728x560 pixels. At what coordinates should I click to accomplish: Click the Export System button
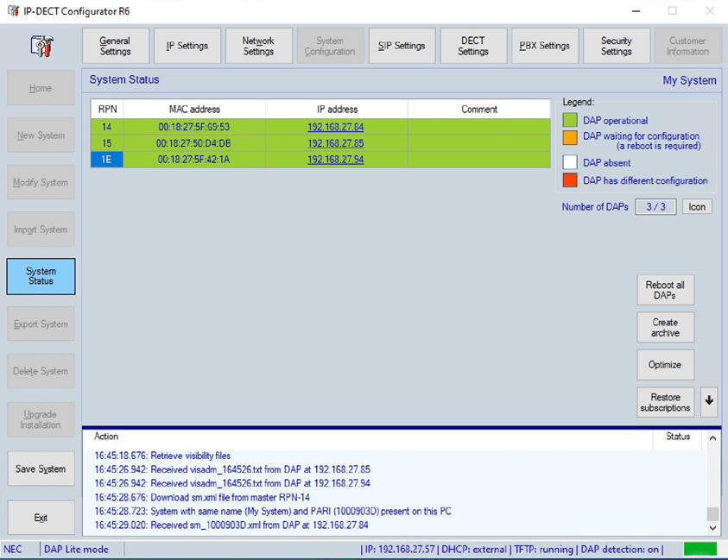41,324
